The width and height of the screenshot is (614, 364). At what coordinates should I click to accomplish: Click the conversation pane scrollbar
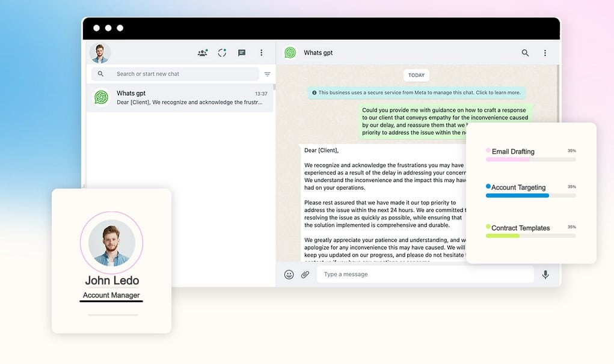(558, 94)
